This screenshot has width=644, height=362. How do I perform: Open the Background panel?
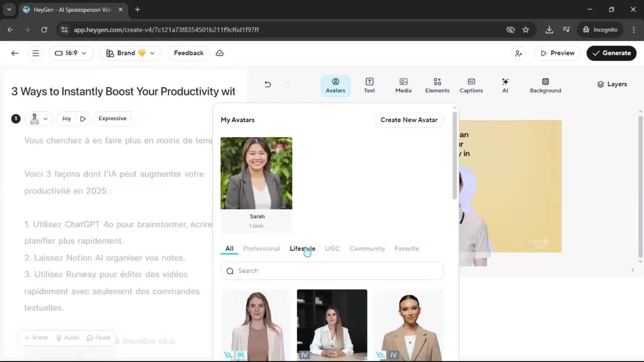point(545,85)
